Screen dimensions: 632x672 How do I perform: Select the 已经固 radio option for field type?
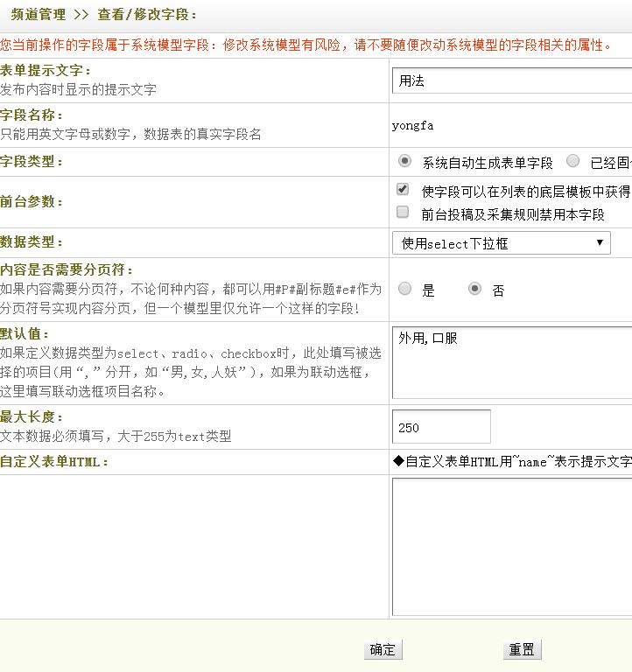(x=572, y=161)
